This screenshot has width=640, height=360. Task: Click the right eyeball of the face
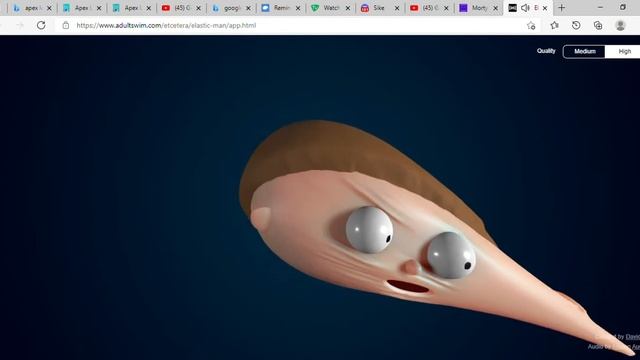point(451,256)
